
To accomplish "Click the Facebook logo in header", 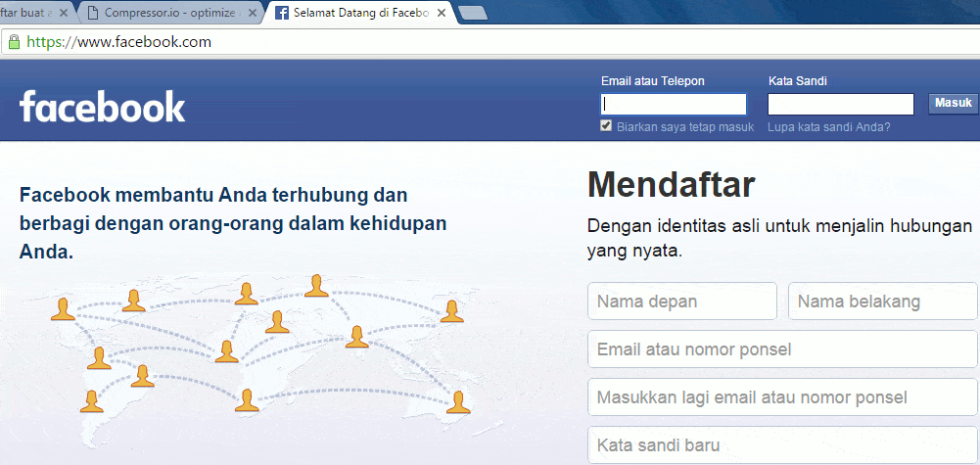I will pyautogui.click(x=102, y=106).
